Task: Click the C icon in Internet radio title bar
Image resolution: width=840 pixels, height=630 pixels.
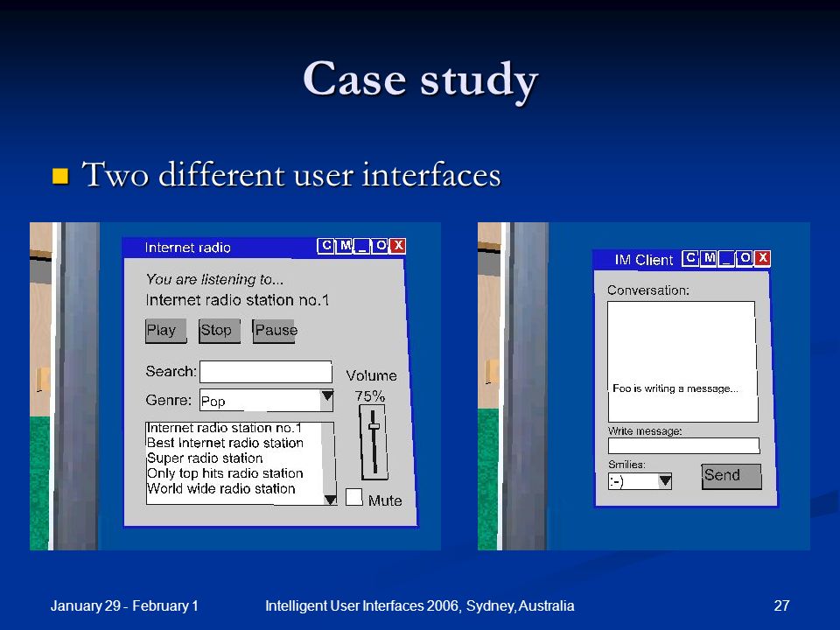Action: click(326, 246)
